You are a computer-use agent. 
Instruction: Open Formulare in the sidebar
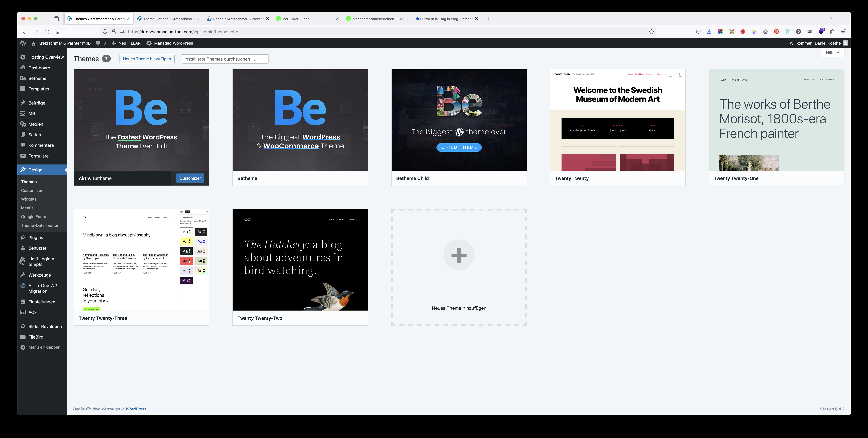(42, 156)
